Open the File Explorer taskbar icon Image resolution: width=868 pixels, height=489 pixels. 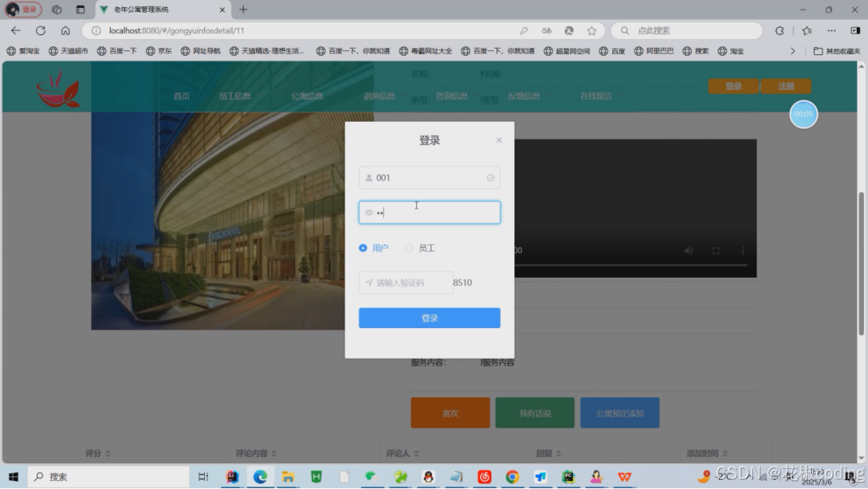pyautogui.click(x=288, y=476)
